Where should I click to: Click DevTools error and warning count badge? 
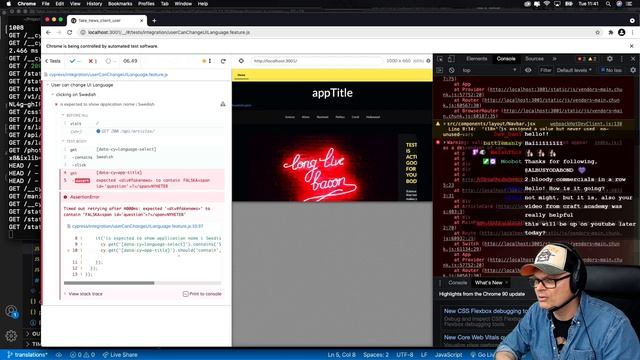coord(587,59)
